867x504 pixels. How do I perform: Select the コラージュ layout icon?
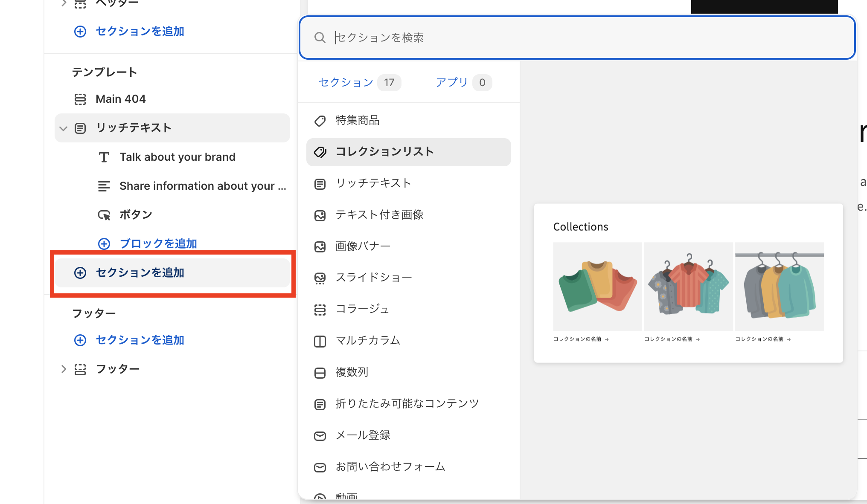click(320, 310)
